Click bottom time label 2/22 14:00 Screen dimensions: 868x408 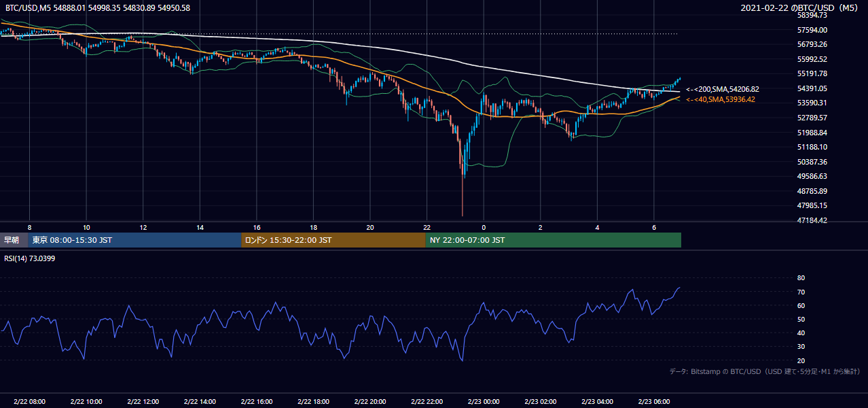point(200,401)
